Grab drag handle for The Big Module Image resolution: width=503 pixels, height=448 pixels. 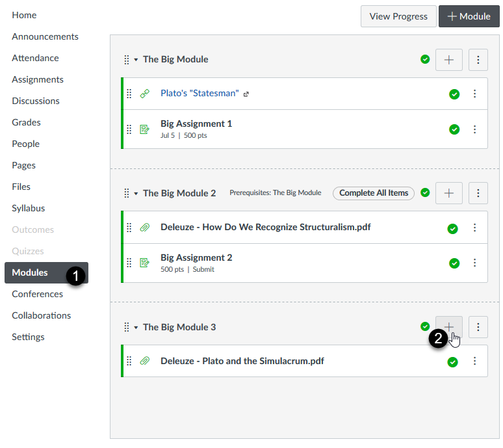pos(127,60)
